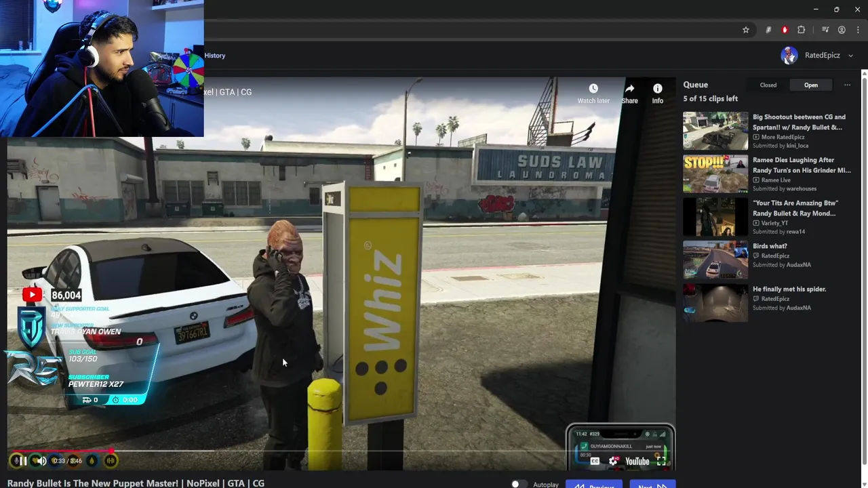Open thumbnail of 'Birds what?' clip

pyautogui.click(x=715, y=260)
